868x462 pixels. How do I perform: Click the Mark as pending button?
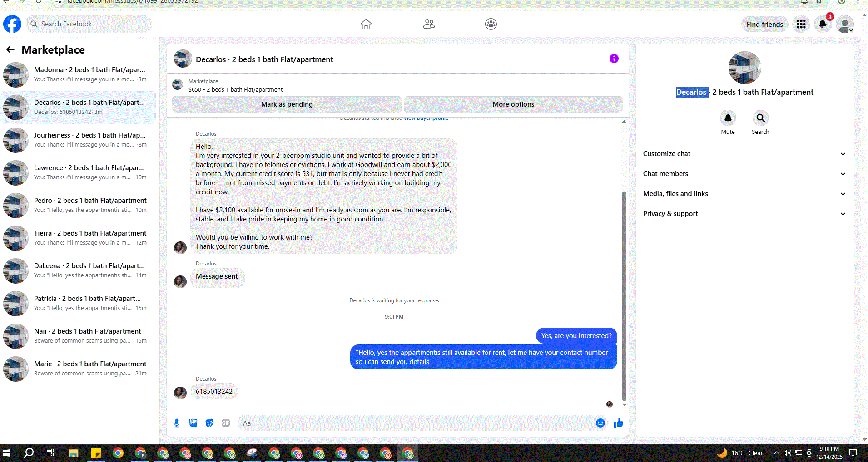[x=287, y=104]
